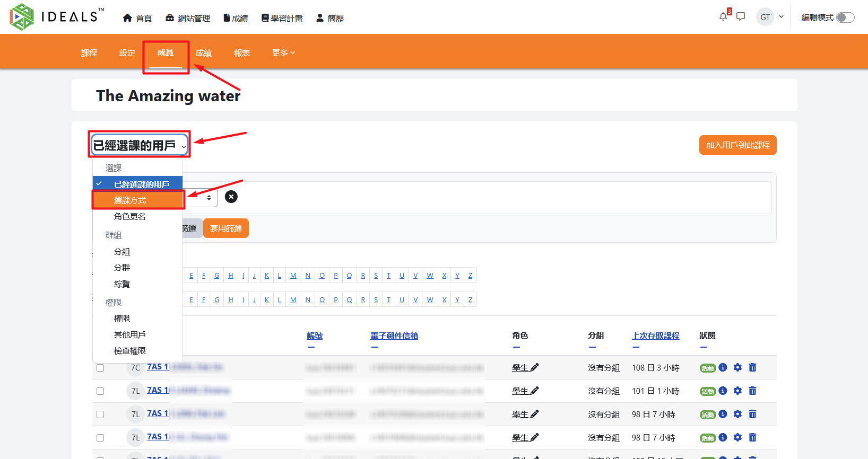Click the IDEALS logo
The width and height of the screenshot is (868, 459).
[57, 17]
